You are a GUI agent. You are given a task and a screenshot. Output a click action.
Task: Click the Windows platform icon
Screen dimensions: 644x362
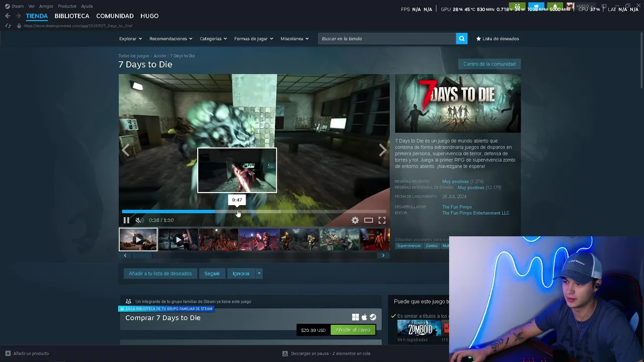click(355, 317)
